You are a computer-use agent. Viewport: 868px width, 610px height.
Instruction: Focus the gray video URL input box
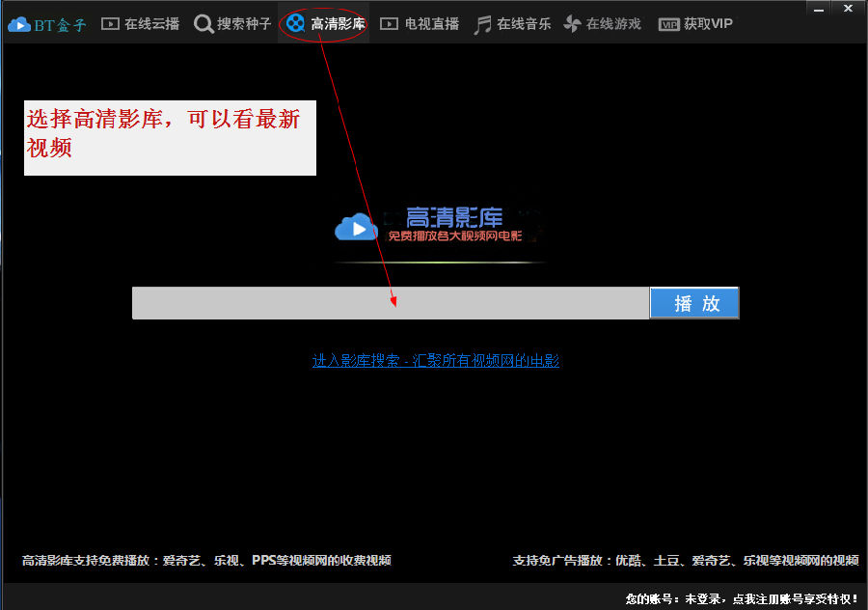(x=390, y=303)
